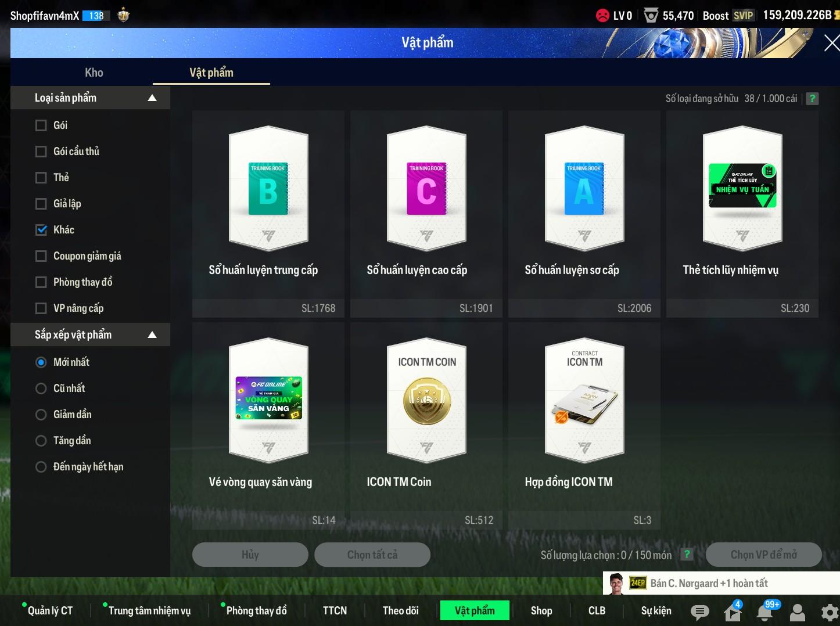840x626 pixels.
Task: Open the notification bell with 99+ badge
Action: [765, 611]
